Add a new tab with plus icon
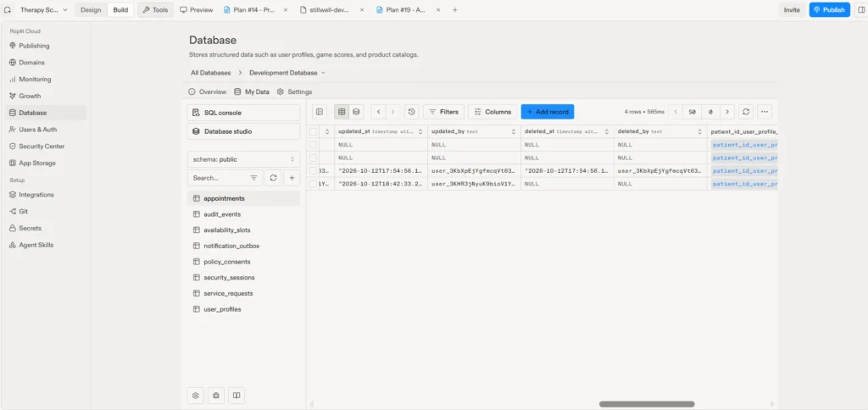Screen dimensions: 868x410 pyautogui.click(x=455, y=10)
